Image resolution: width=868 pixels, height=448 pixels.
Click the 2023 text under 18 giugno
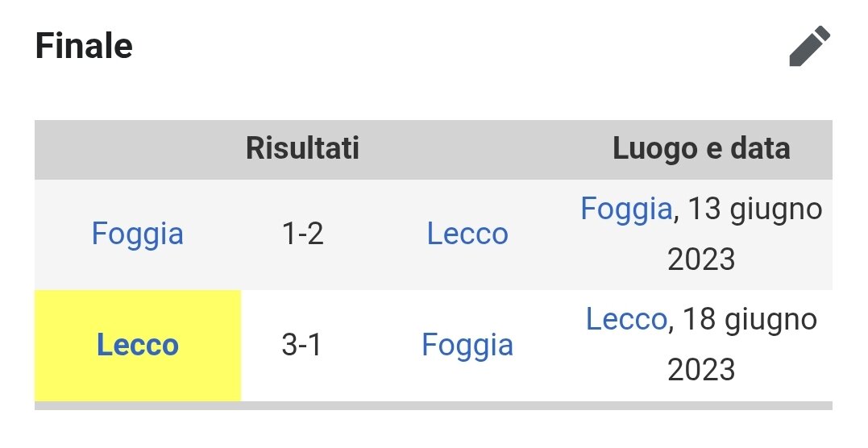[701, 370]
